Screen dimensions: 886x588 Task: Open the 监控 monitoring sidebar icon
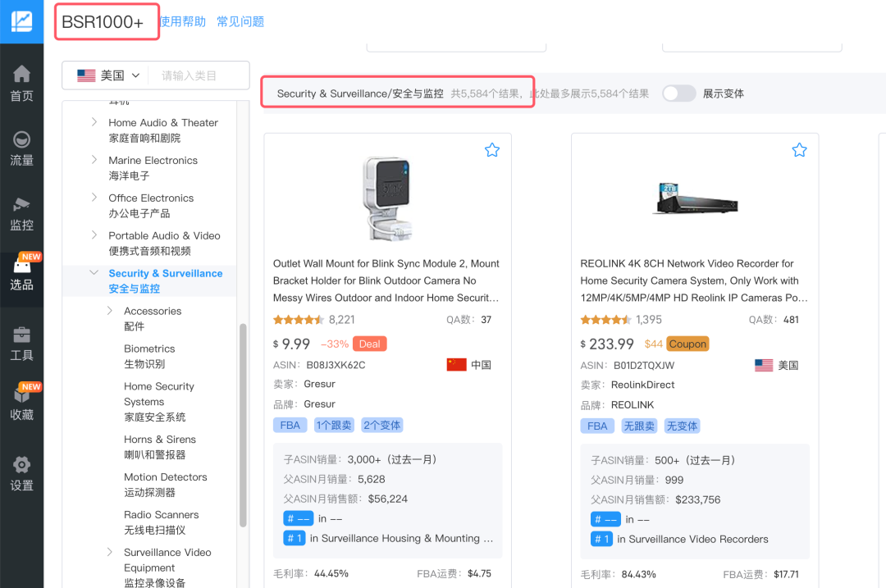21,212
